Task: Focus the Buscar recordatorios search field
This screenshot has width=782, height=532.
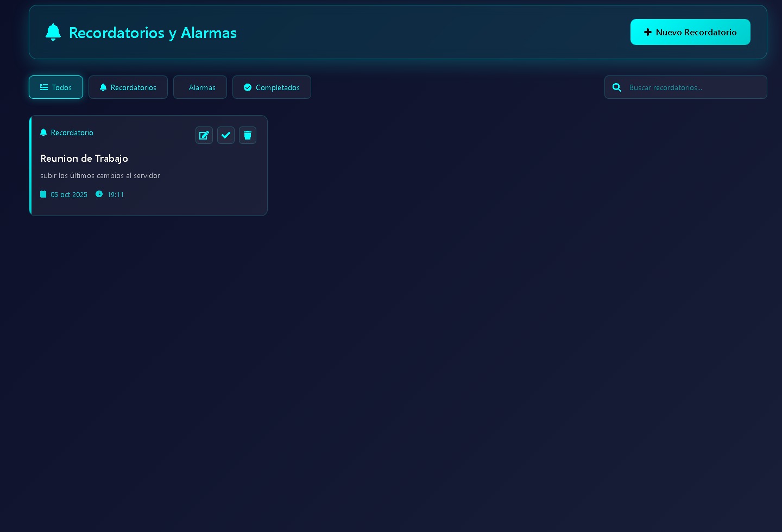Action: pos(692,87)
